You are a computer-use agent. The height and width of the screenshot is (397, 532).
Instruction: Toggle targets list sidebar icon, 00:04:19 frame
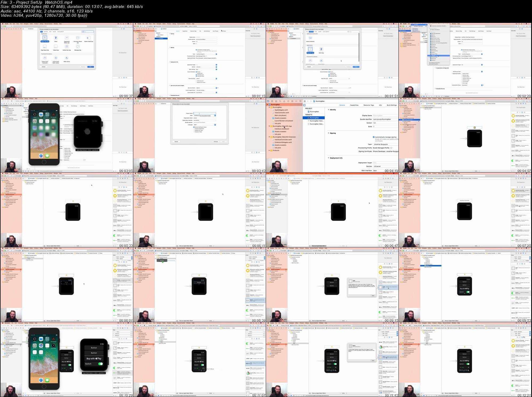coord(305,105)
